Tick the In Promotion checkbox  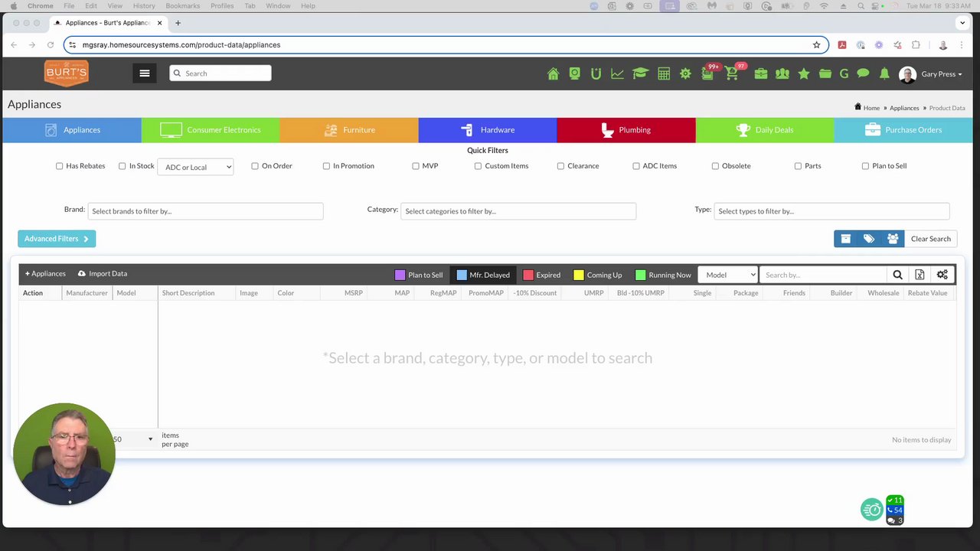click(326, 166)
